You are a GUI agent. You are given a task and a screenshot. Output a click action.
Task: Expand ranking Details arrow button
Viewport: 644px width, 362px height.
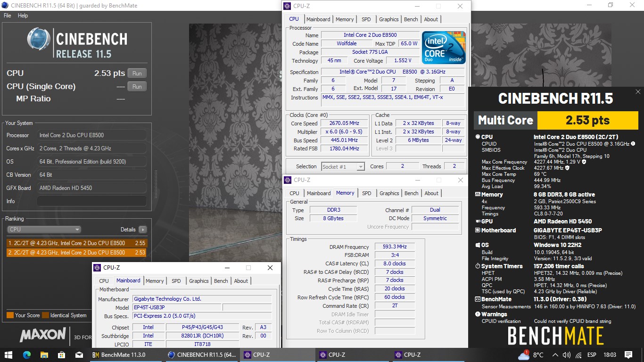(142, 230)
